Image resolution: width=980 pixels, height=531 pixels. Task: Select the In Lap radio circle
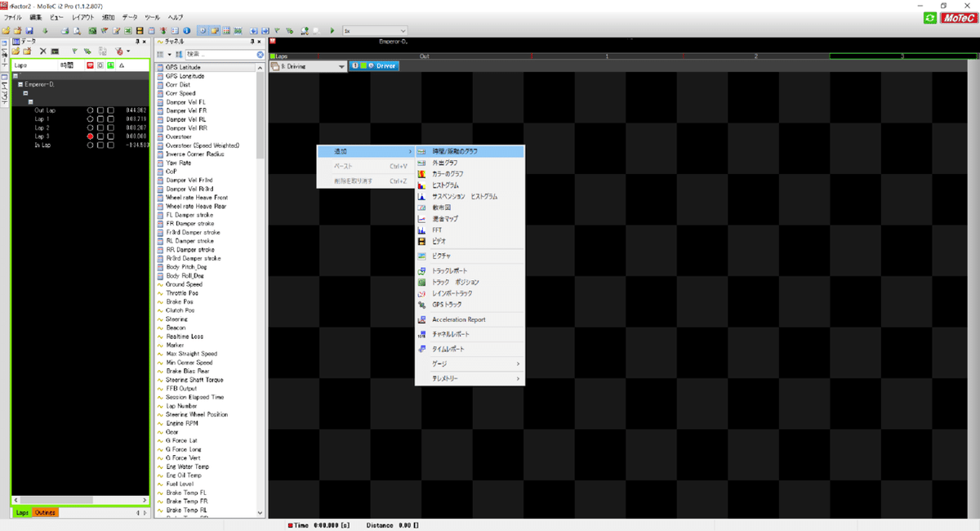pos(91,145)
